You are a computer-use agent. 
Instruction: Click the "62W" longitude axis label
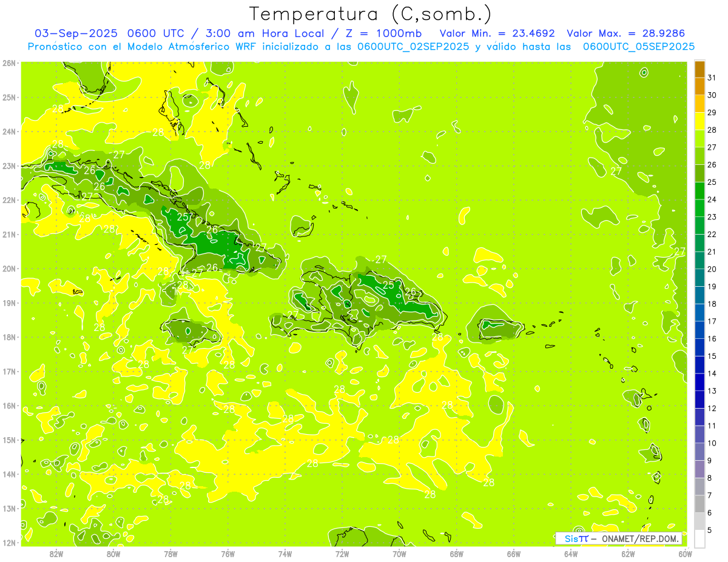click(x=629, y=554)
